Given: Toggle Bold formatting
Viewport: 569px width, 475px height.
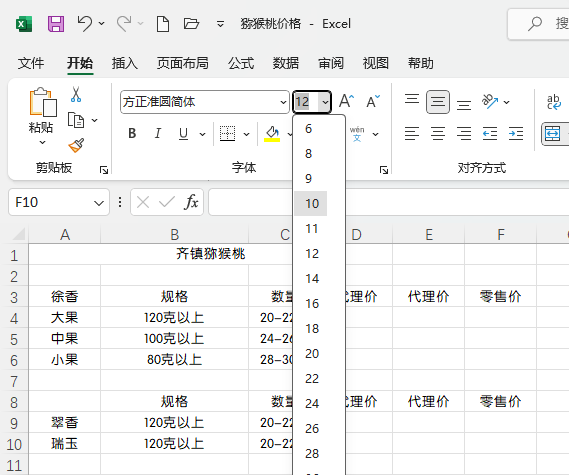Looking at the screenshot, I should tap(132, 134).
